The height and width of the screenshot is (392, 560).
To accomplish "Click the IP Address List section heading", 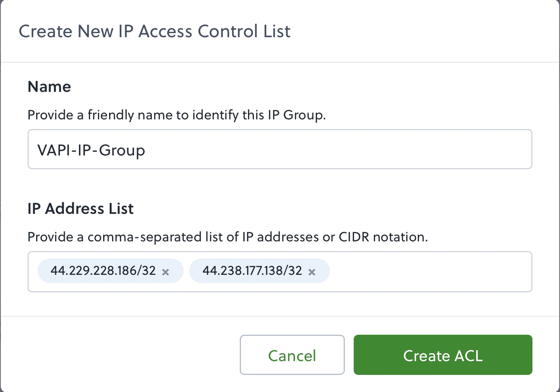I will pyautogui.click(x=80, y=209).
